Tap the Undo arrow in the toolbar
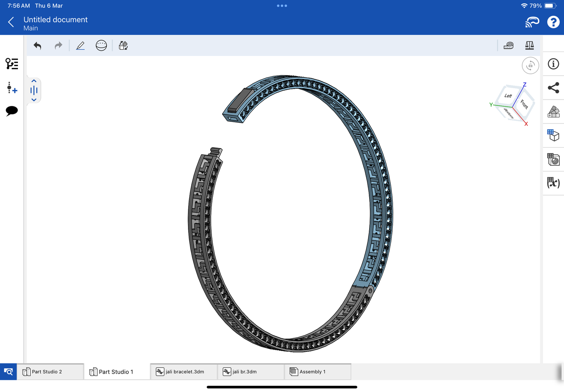The height and width of the screenshot is (392, 564). point(37,46)
